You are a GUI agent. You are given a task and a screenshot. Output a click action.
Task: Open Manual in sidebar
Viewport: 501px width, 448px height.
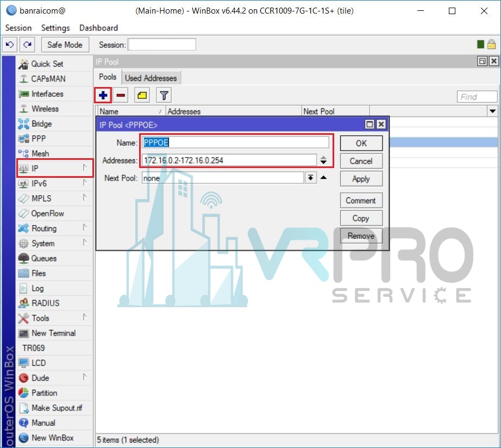[x=54, y=423]
